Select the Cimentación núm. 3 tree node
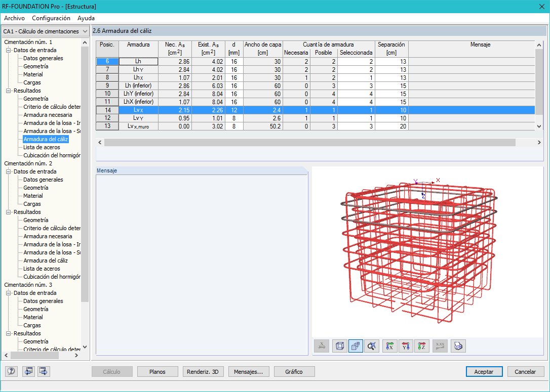 point(28,285)
